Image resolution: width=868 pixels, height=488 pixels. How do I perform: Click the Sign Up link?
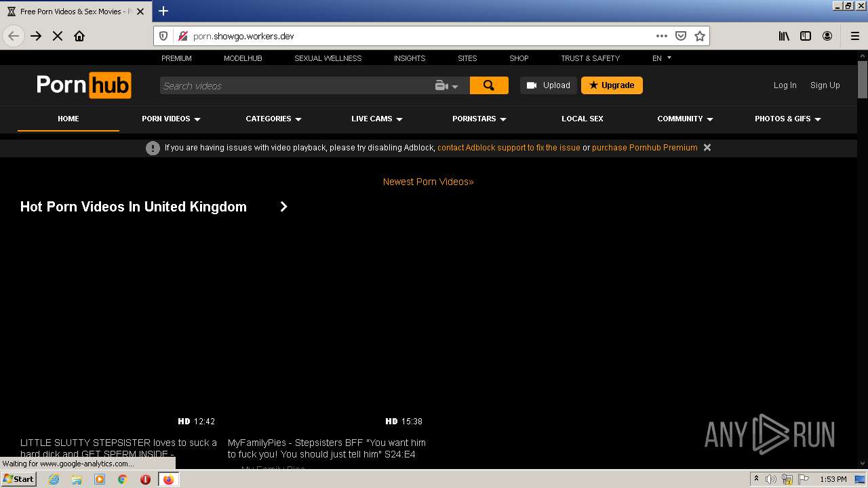825,85
